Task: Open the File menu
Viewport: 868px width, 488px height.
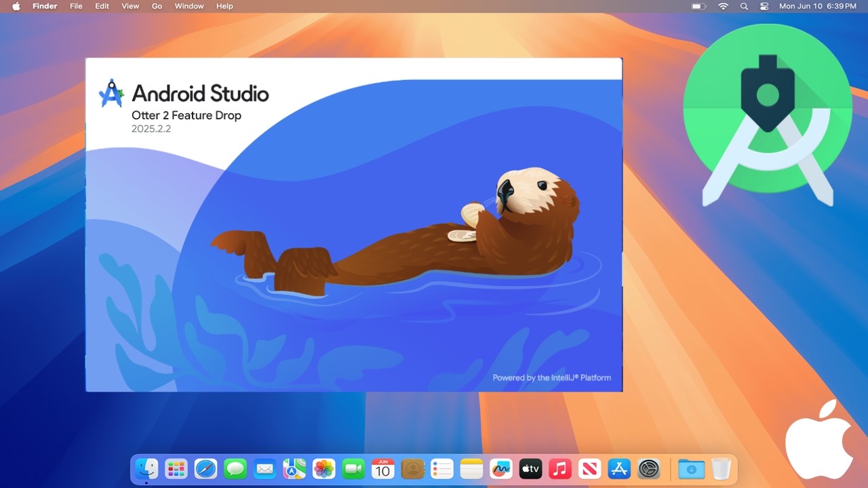Action: click(76, 6)
